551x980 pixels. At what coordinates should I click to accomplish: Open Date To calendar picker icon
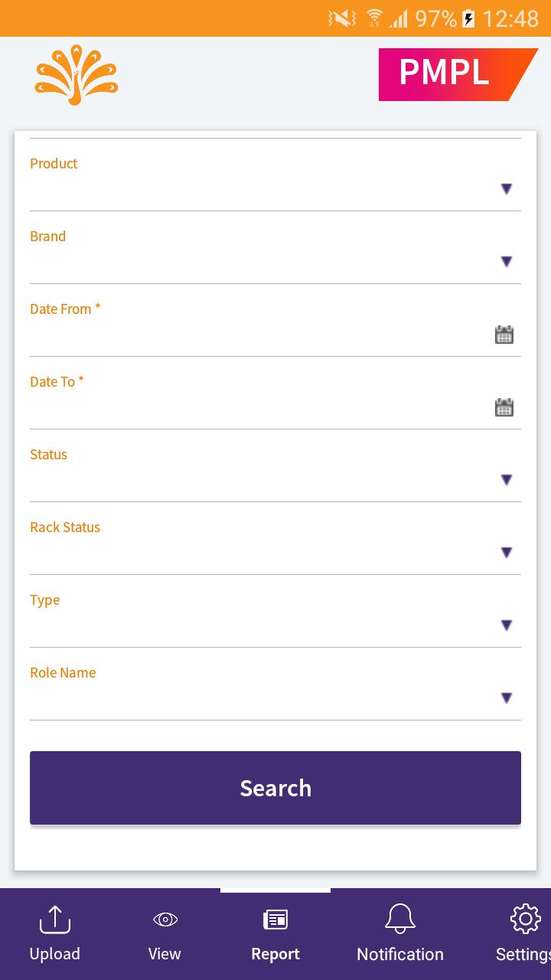pyautogui.click(x=504, y=407)
